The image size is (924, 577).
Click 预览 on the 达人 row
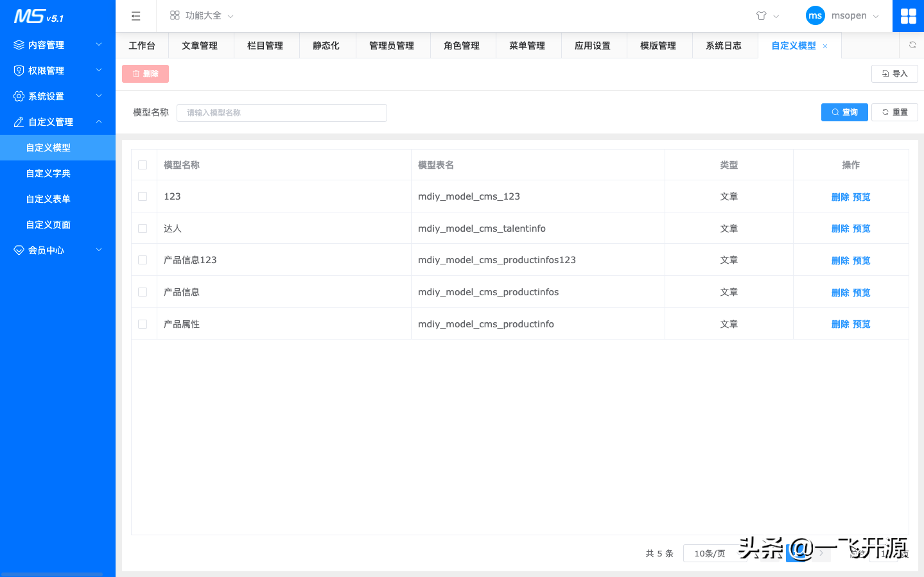pyautogui.click(x=862, y=228)
